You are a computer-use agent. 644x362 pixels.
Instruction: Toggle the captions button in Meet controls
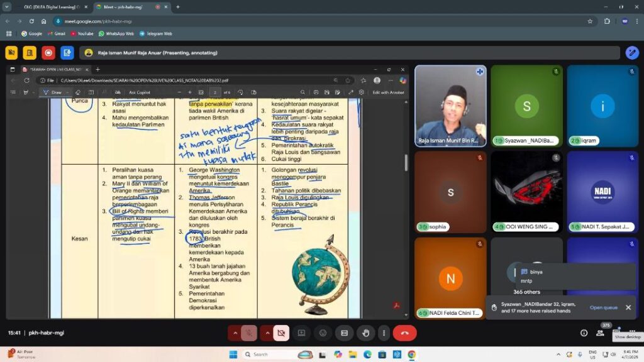click(344, 332)
